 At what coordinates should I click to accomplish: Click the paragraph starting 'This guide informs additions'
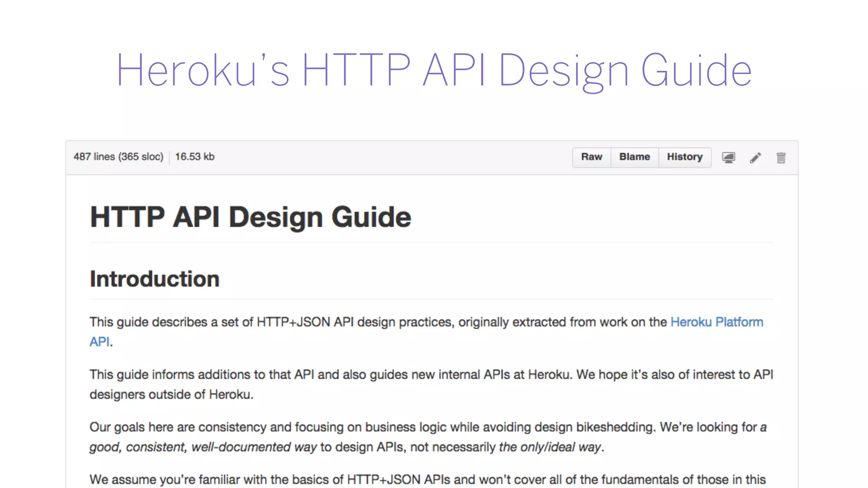[x=431, y=384]
